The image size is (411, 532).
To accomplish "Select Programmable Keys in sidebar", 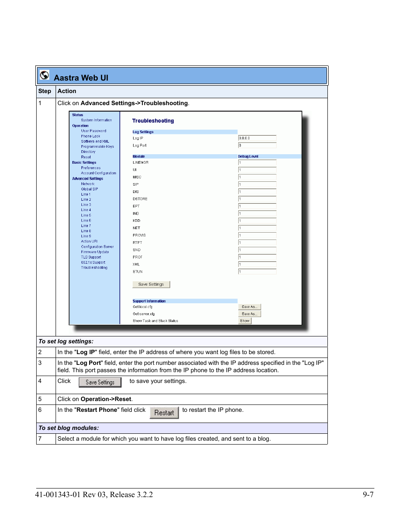I will tap(97, 146).
